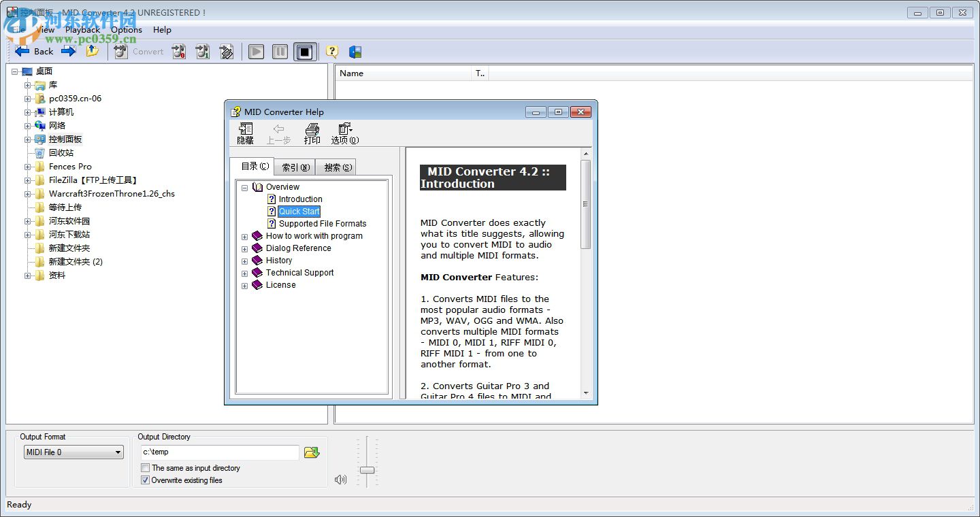Open help window options (选项)

click(x=345, y=134)
